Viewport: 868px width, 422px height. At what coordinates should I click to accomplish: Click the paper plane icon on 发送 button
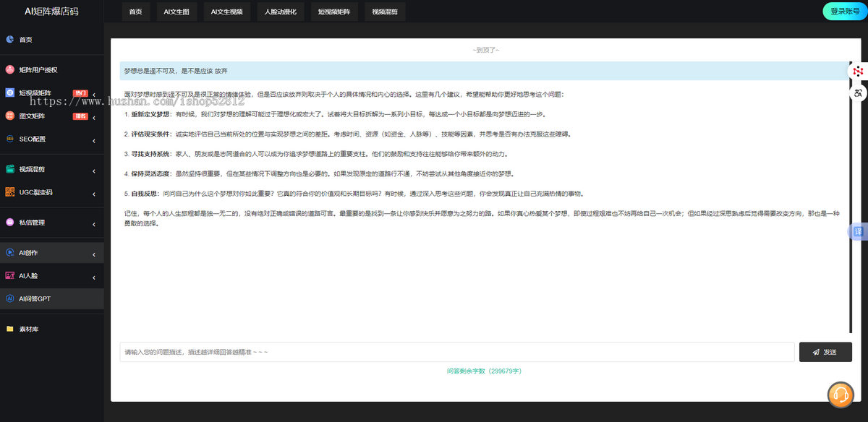[x=816, y=352]
